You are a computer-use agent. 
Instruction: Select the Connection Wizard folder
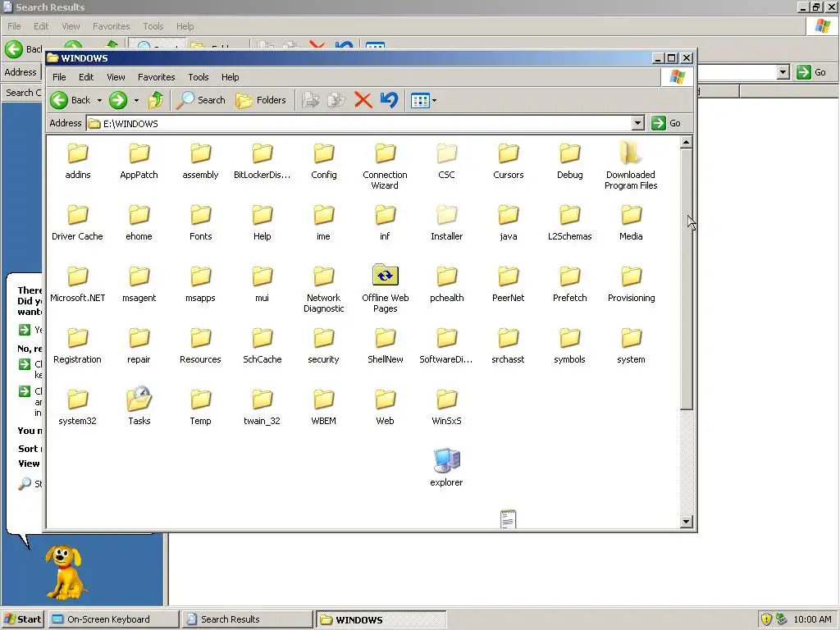386,166
